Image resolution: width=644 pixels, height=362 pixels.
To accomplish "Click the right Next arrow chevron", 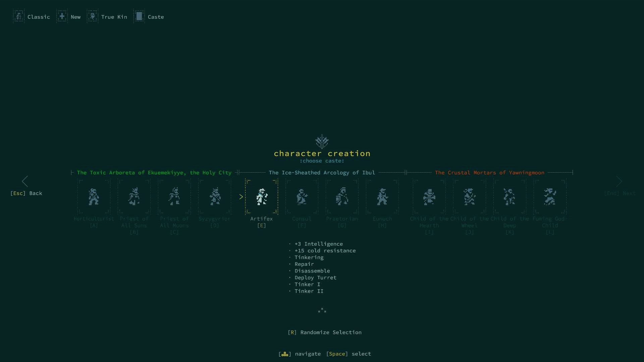I will [619, 181].
